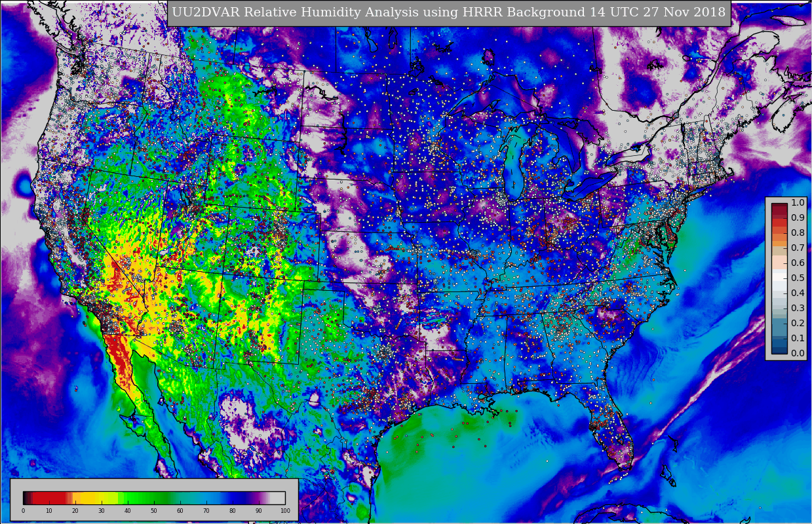Viewport: 812px width, 524px height.
Task: Click the "90" tick label on the humidity scale
Action: (x=259, y=511)
